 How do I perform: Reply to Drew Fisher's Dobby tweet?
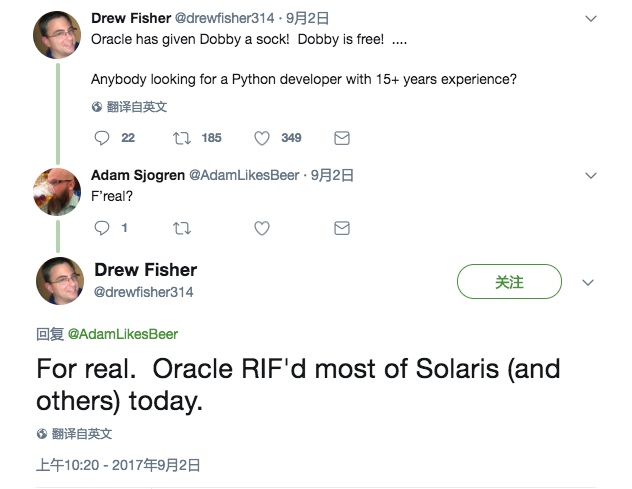point(102,138)
